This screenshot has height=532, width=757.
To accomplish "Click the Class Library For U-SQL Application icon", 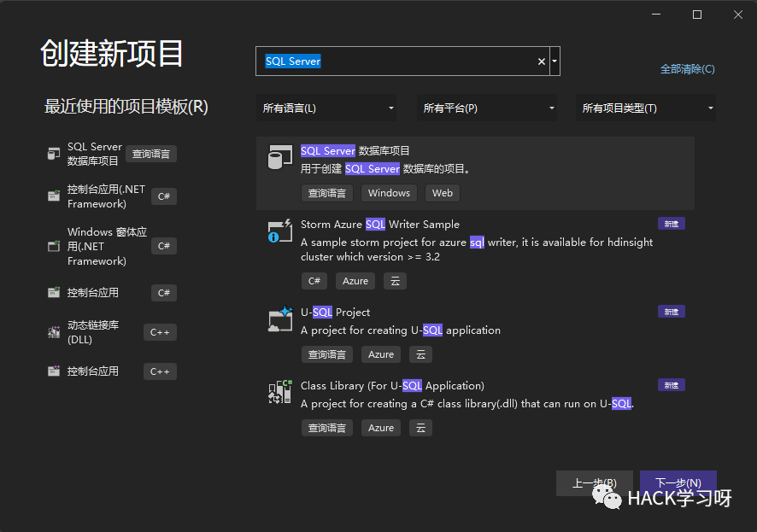I will (x=280, y=392).
